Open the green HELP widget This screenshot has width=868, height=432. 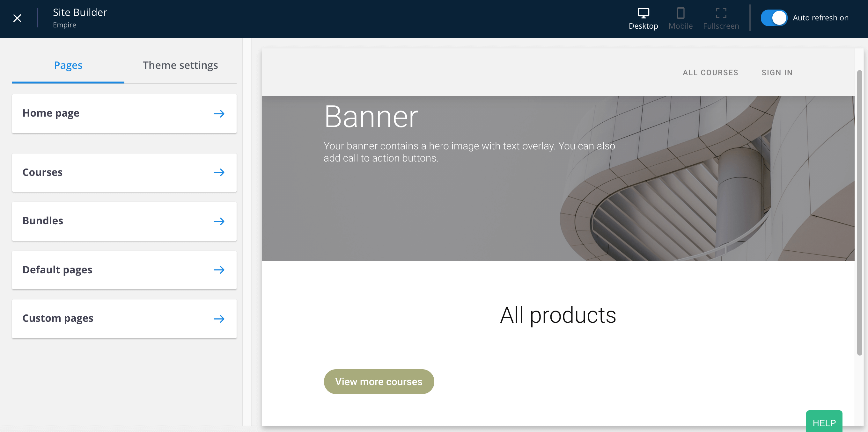824,422
